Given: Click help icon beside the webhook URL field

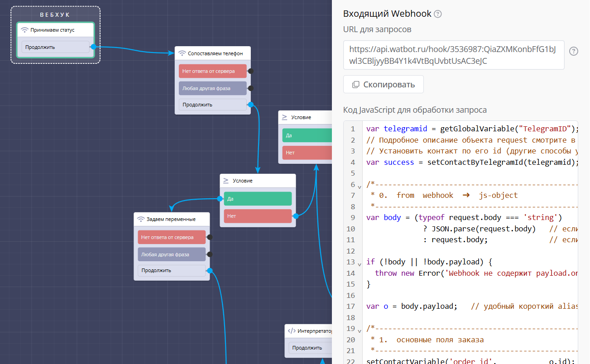Looking at the screenshot, I should 573,51.
